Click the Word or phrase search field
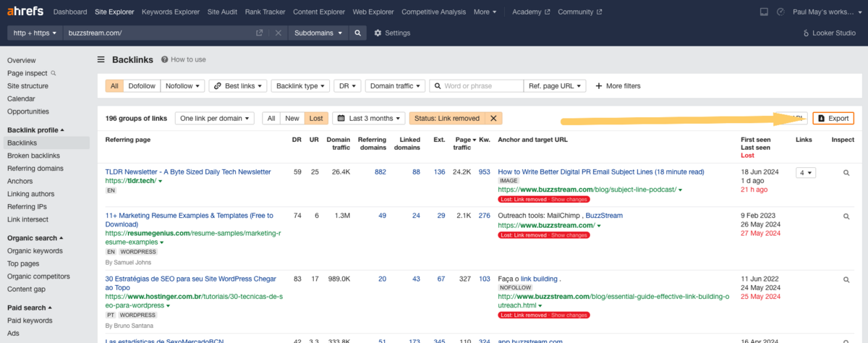Viewport: 868px width, 343px height. (477, 86)
